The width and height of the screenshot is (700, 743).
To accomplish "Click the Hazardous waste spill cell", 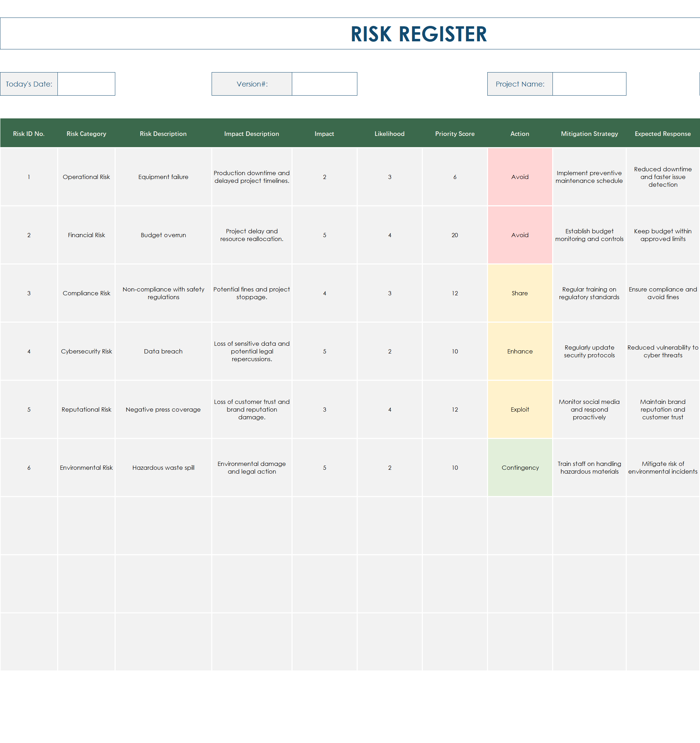I will coord(163,468).
